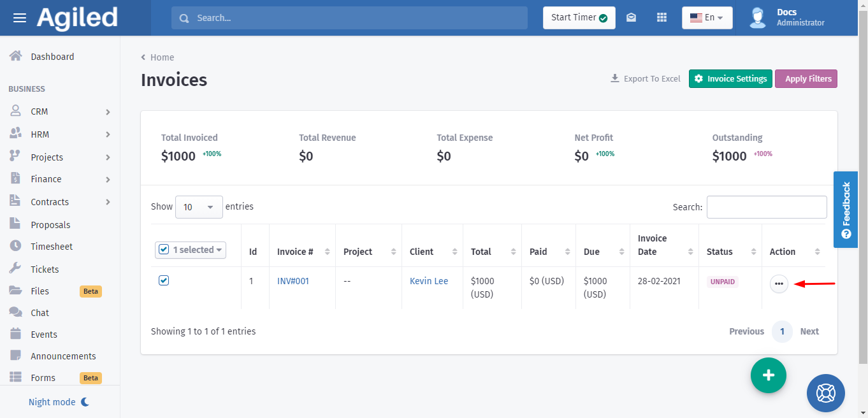Toggle the select-all checkbox in table header
Viewport: 868px width, 418px height.
[x=164, y=250]
